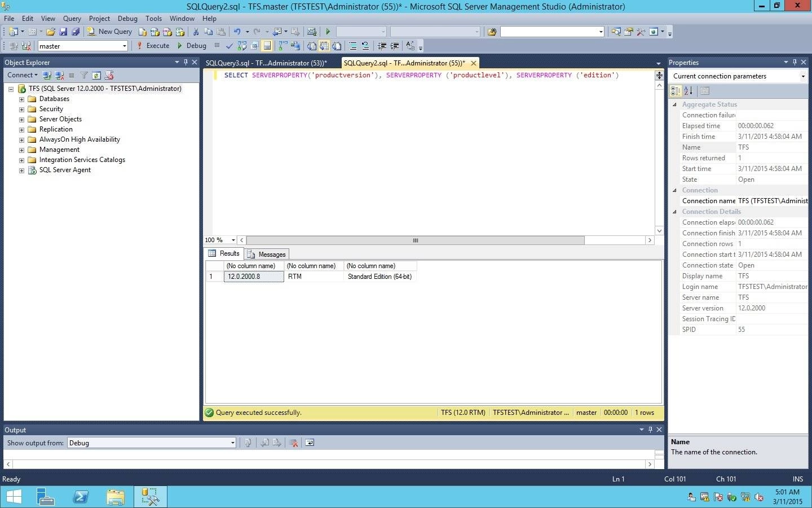Toggle Include Actual Execution Plan
This screenshot has width=812, height=508.
click(283, 46)
